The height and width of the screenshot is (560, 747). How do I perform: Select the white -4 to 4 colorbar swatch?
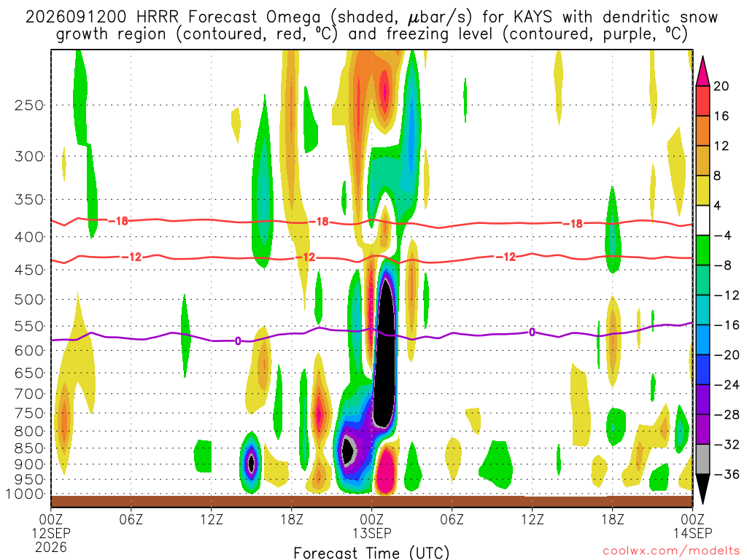(x=703, y=220)
